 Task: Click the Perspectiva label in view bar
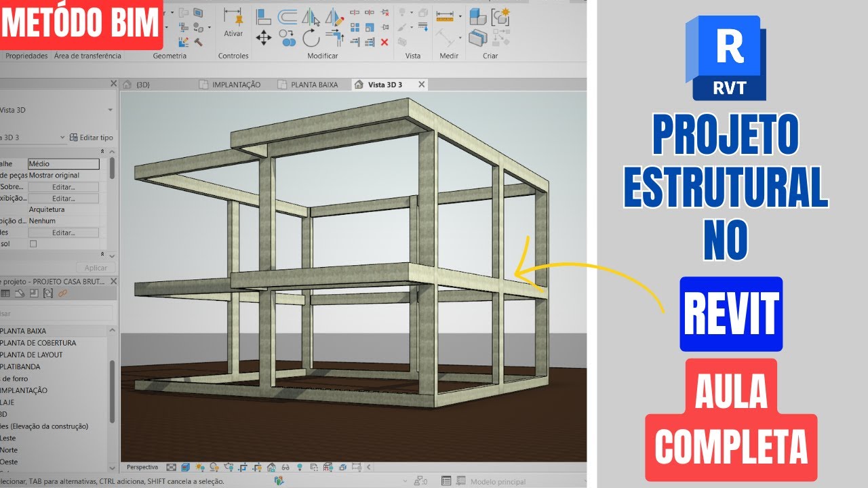click(142, 467)
